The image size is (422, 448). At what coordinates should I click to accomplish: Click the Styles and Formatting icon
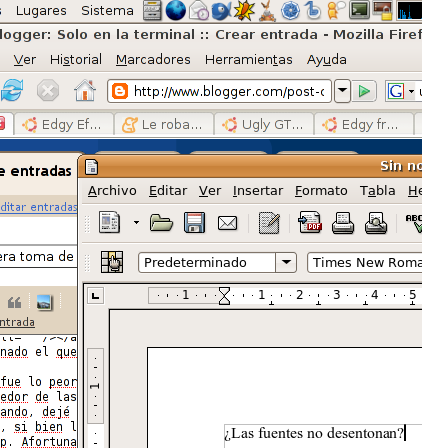click(112, 262)
